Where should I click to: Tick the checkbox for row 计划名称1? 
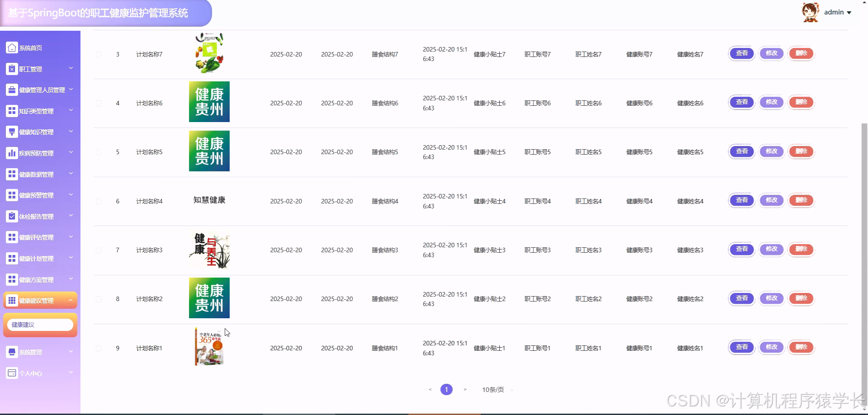point(99,348)
